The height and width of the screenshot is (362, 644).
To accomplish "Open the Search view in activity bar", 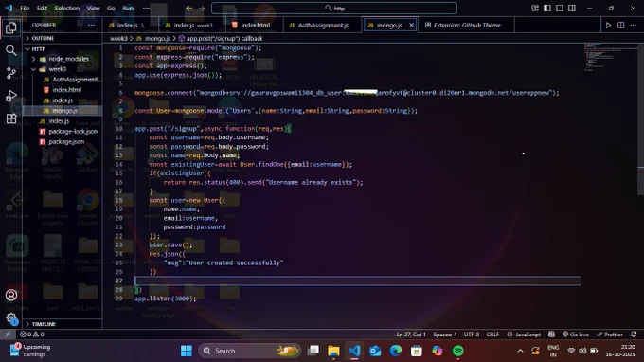I will 11,50.
